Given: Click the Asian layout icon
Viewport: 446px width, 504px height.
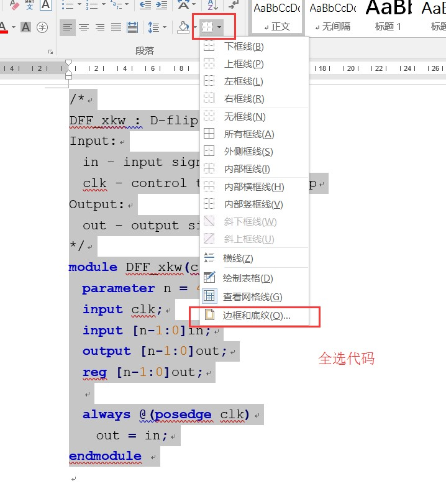Looking at the screenshot, I should [x=183, y=4].
